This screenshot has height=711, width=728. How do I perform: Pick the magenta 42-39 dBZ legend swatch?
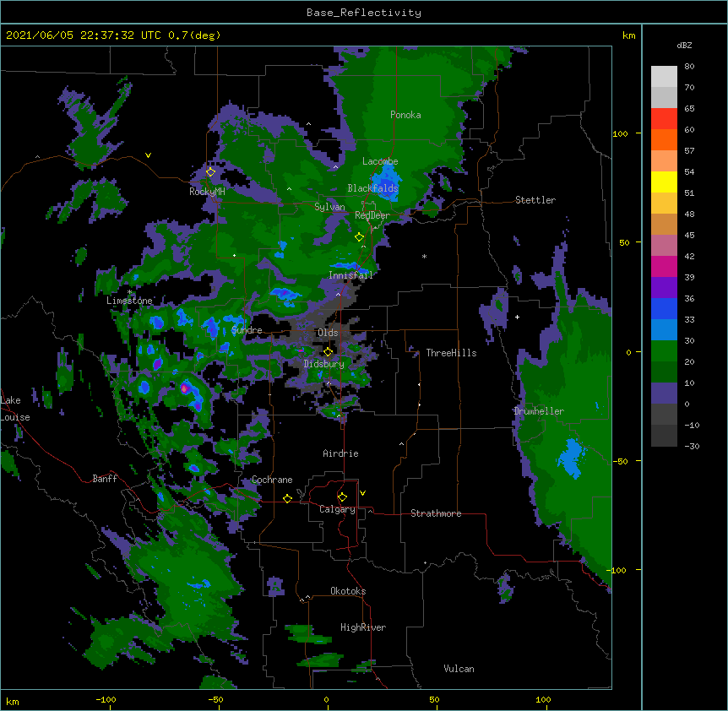pos(664,266)
